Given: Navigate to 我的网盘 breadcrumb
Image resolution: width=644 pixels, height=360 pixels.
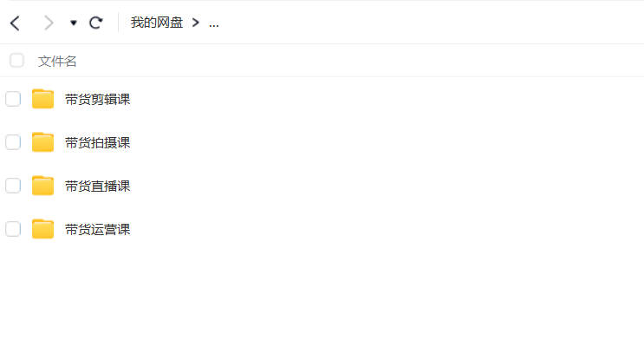Looking at the screenshot, I should pos(157,23).
